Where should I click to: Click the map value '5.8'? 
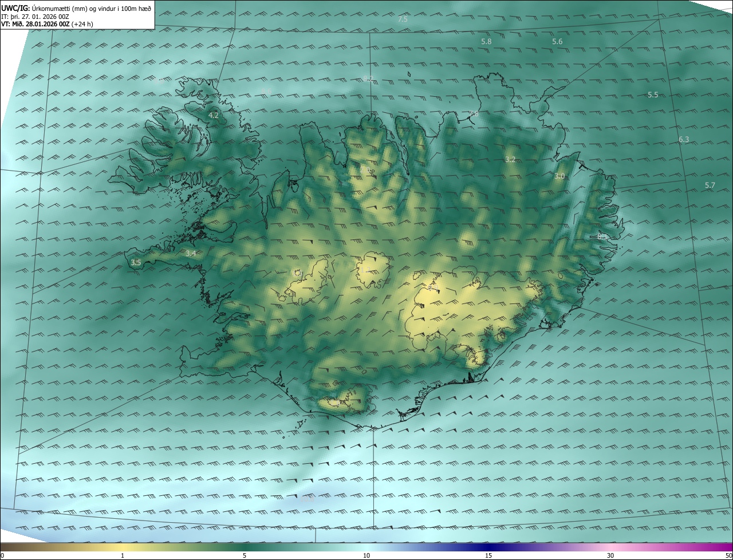click(x=486, y=42)
